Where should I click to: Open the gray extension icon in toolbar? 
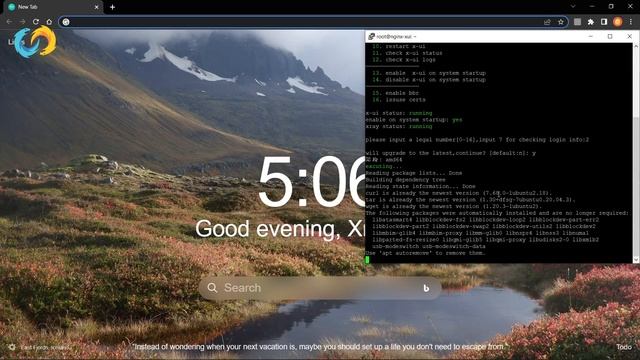click(577, 22)
